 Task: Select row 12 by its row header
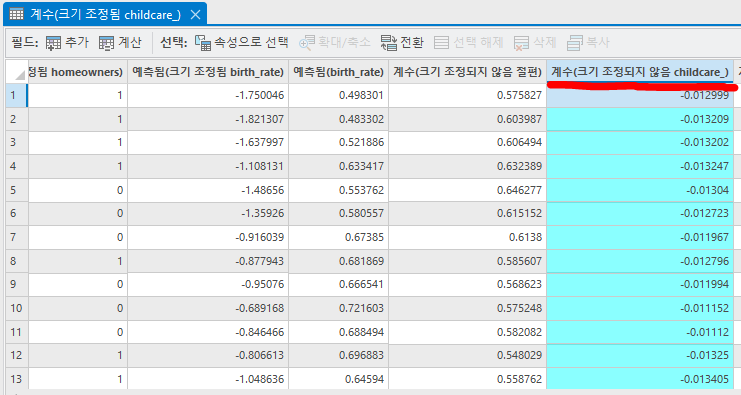[x=17, y=355]
